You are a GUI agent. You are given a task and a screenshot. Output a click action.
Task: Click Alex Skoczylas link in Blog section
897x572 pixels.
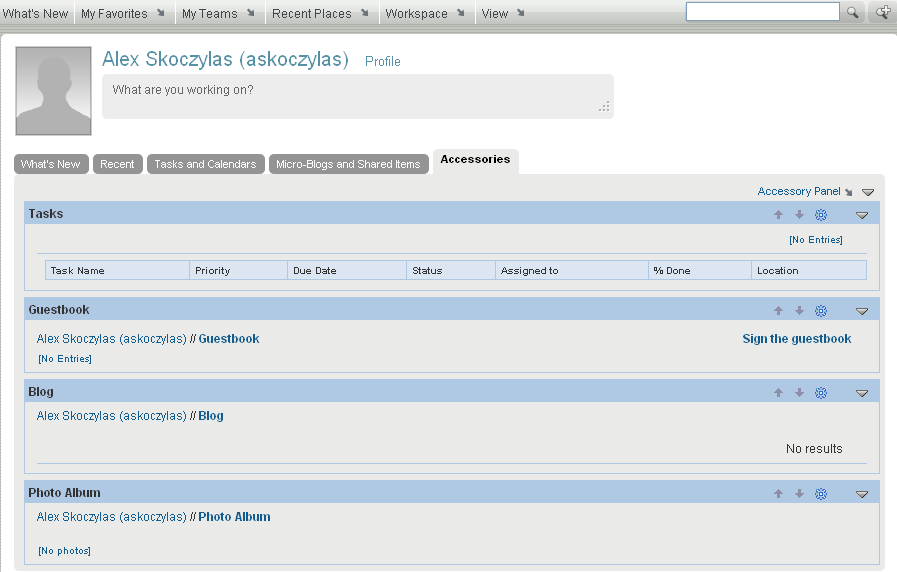[112, 416]
